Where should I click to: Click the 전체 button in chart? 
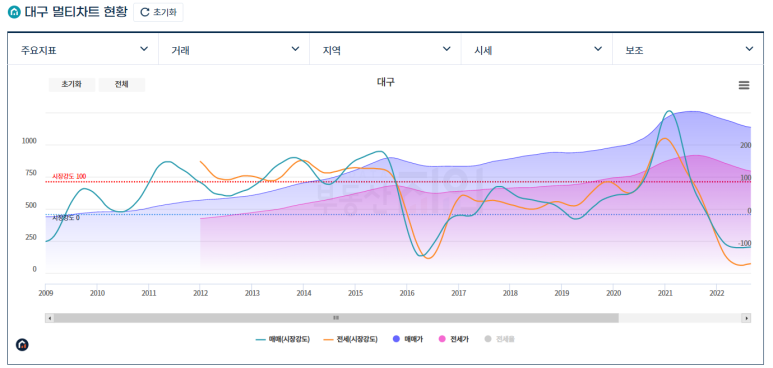[x=122, y=84]
